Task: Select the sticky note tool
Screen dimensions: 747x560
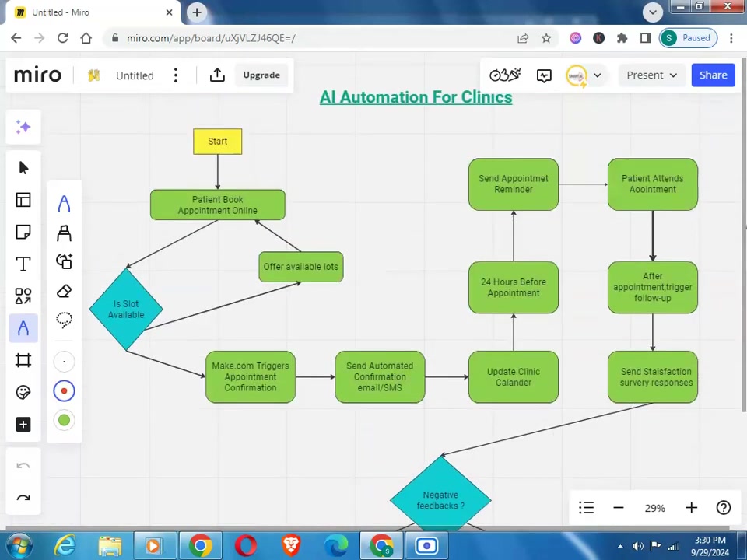Action: click(23, 232)
